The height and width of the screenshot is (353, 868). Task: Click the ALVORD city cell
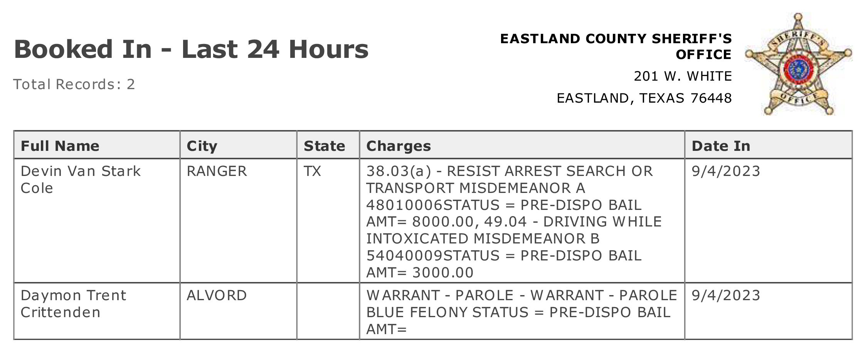coord(238,311)
